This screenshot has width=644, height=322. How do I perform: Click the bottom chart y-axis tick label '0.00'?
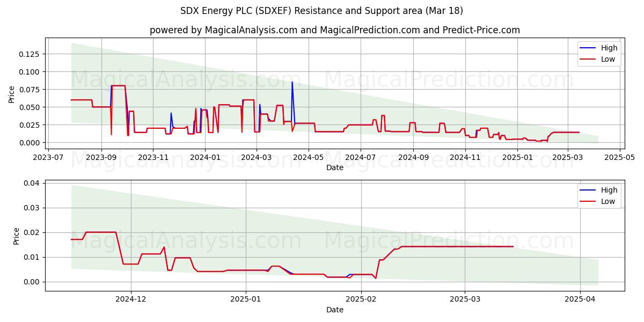32,282
